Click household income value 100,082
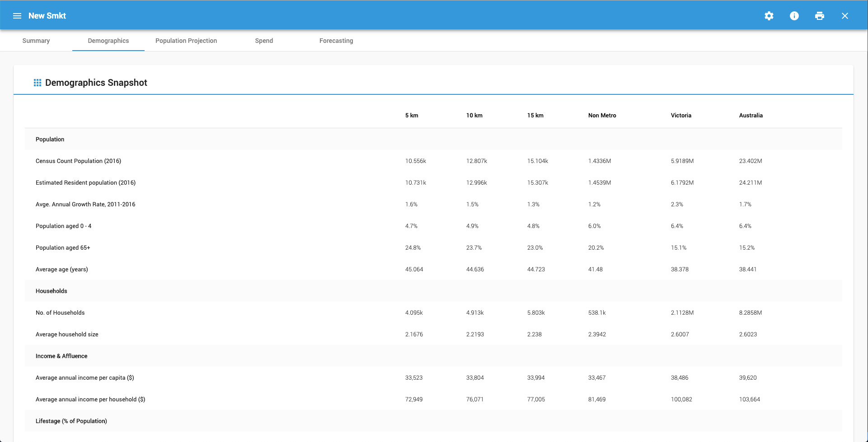The image size is (868, 442). (681, 400)
